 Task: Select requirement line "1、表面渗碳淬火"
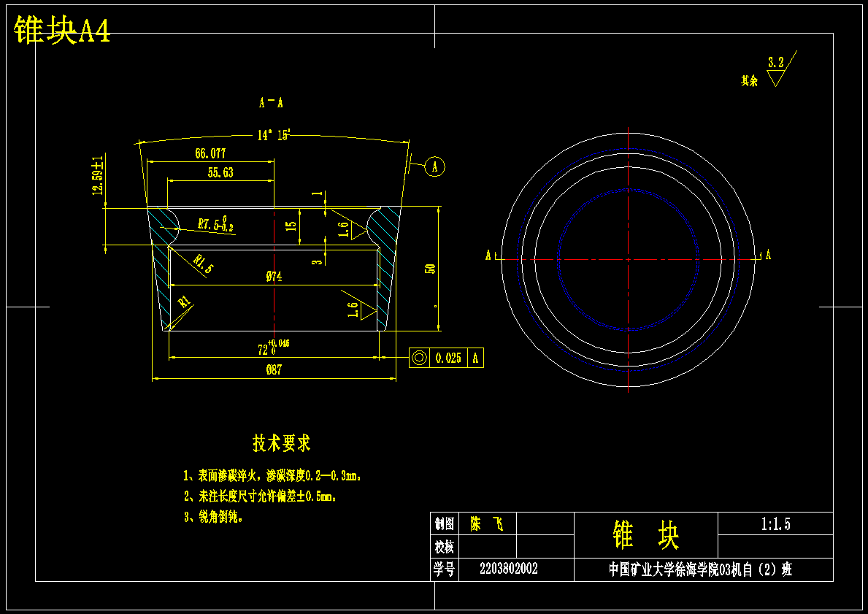[272, 475]
